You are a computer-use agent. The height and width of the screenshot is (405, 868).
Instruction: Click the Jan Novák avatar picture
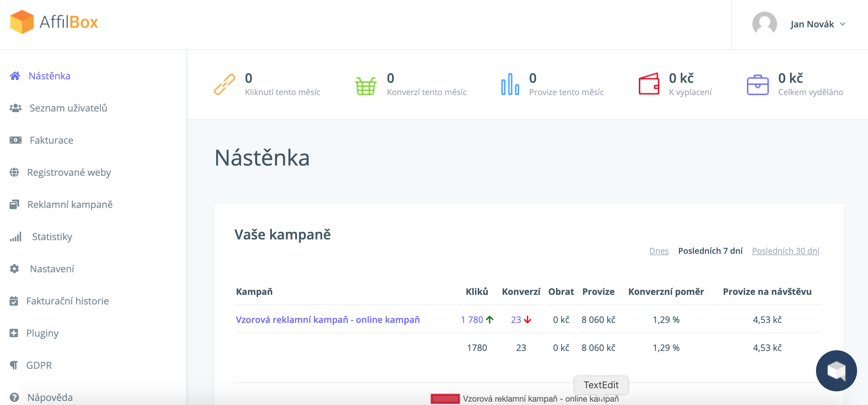764,24
